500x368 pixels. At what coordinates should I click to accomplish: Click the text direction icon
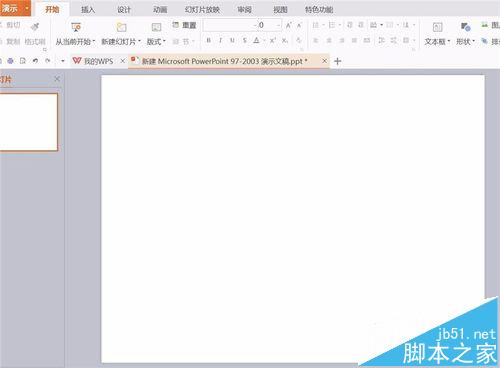[x=406, y=25]
